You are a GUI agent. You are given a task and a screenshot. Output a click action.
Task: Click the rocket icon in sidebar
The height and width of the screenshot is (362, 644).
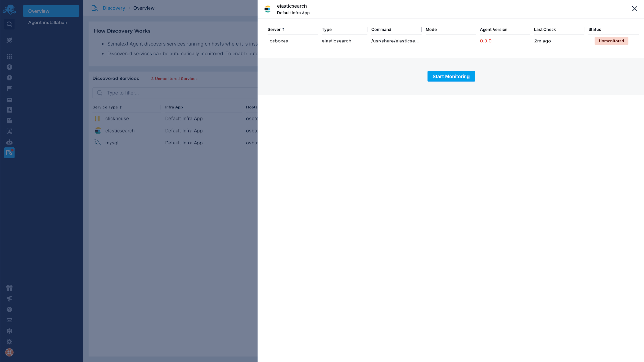click(9, 40)
